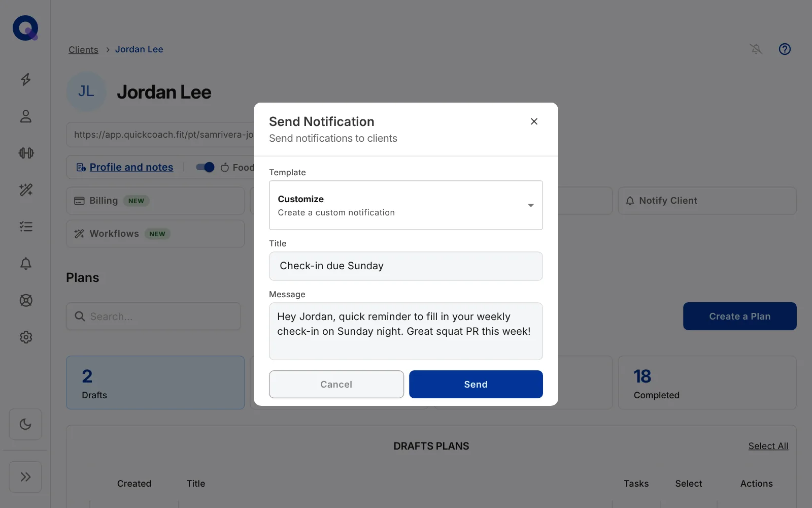This screenshot has width=812, height=508.
Task: Click the NEW badge beside Workflows
Action: pos(157,234)
